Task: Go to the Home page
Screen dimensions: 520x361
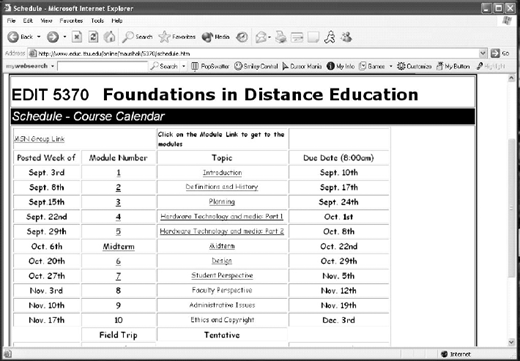Action: (x=110, y=37)
